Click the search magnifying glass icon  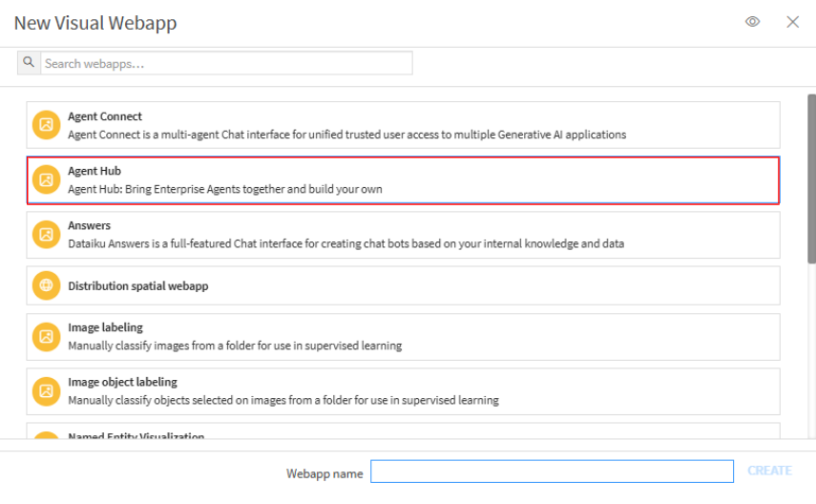coord(29,63)
